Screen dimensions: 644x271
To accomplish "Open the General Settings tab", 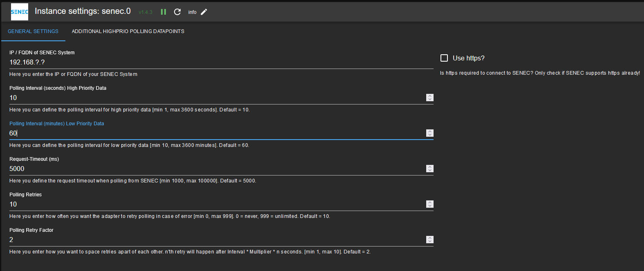I will coord(33,31).
